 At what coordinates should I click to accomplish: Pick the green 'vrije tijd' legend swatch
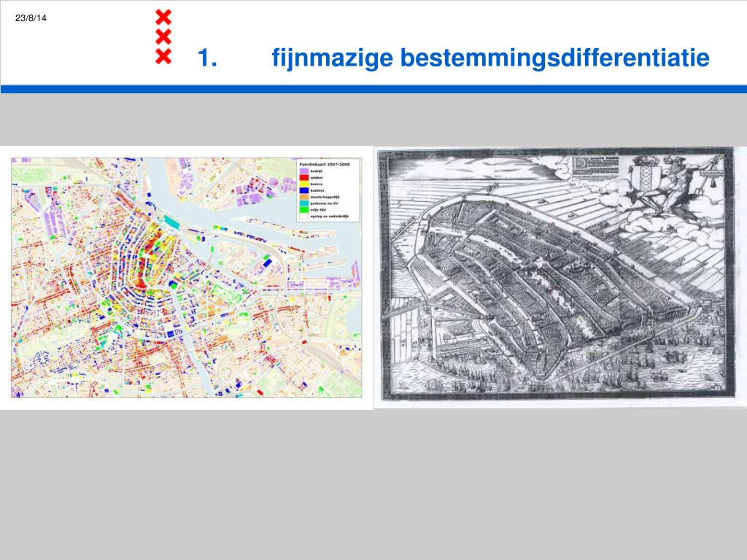[x=304, y=209]
